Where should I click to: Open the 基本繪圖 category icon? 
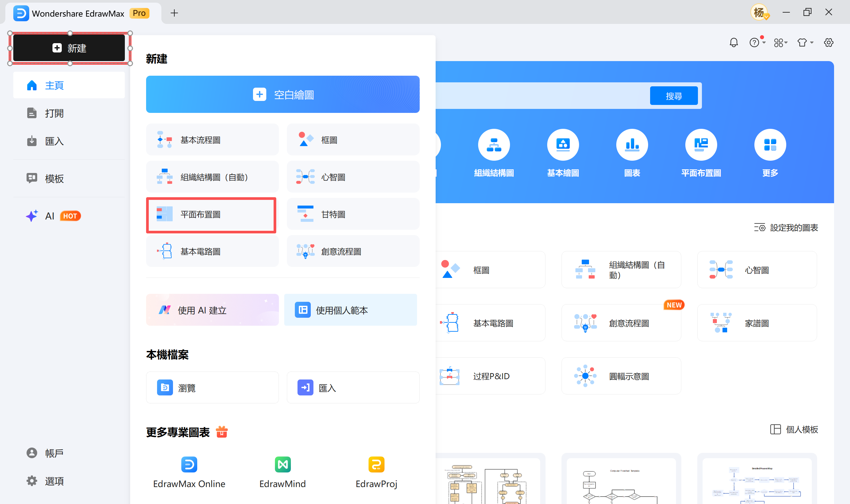(563, 144)
